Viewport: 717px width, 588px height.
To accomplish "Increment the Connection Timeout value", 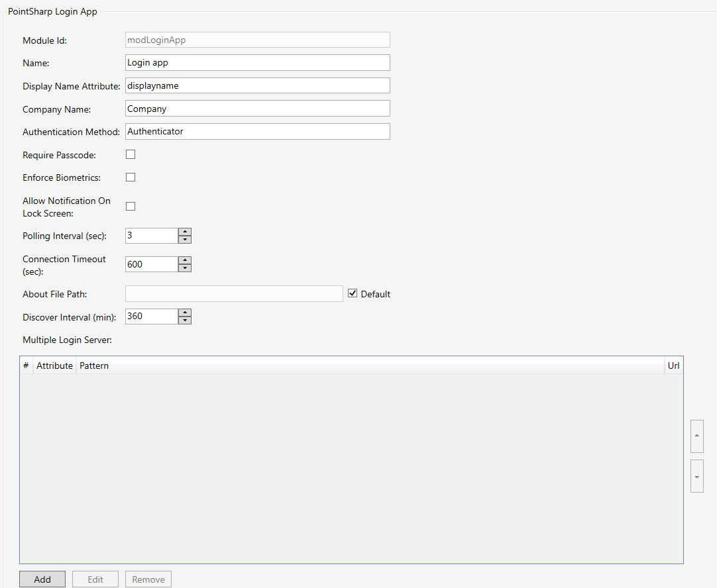I will click(185, 260).
